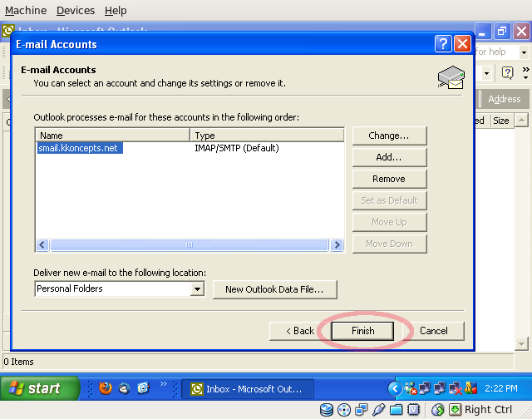Expand hidden quick launch items chevron
Screen dimensions: 532x419
164,384
